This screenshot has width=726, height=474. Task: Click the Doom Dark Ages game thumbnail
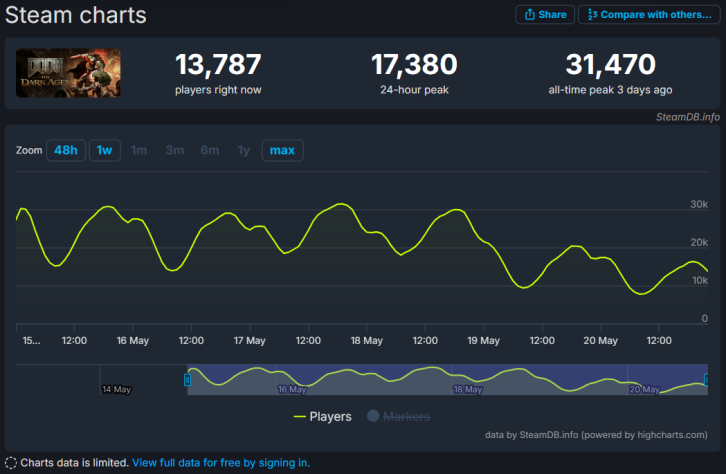68,73
